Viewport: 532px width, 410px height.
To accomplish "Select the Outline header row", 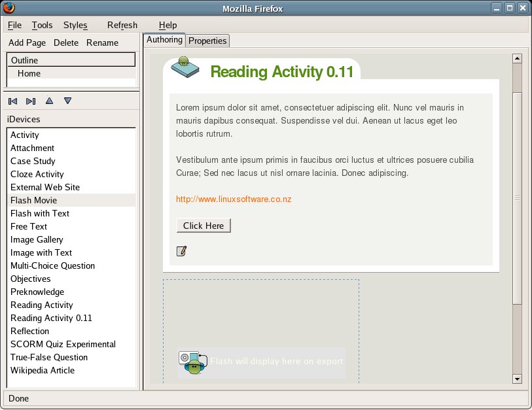I will pyautogui.click(x=71, y=60).
